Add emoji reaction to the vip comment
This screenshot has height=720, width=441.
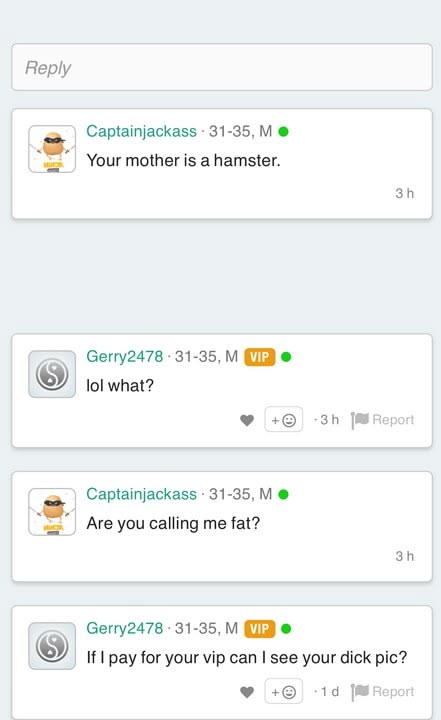coord(283,691)
